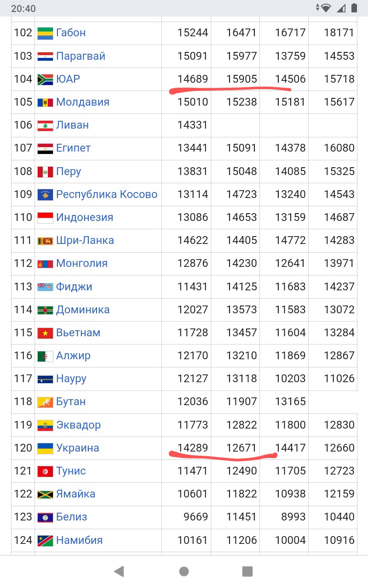Tap the Wi-Fi status icon

[x=325, y=8]
